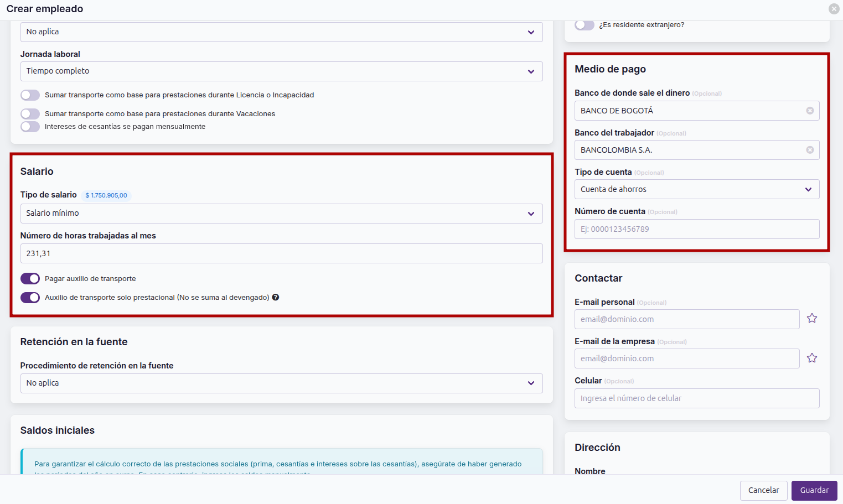Clear the Banco de Bogotá selection
This screenshot has width=843, height=504.
[x=810, y=111]
